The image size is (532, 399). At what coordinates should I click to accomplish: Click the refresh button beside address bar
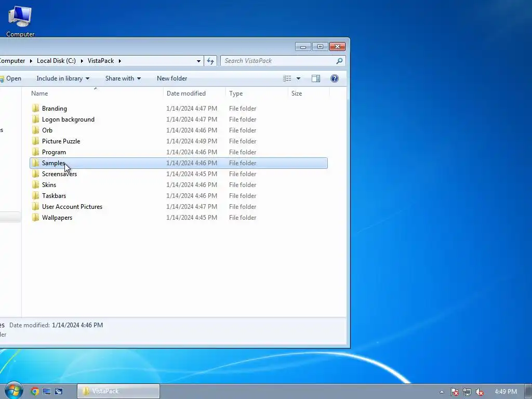click(x=210, y=61)
